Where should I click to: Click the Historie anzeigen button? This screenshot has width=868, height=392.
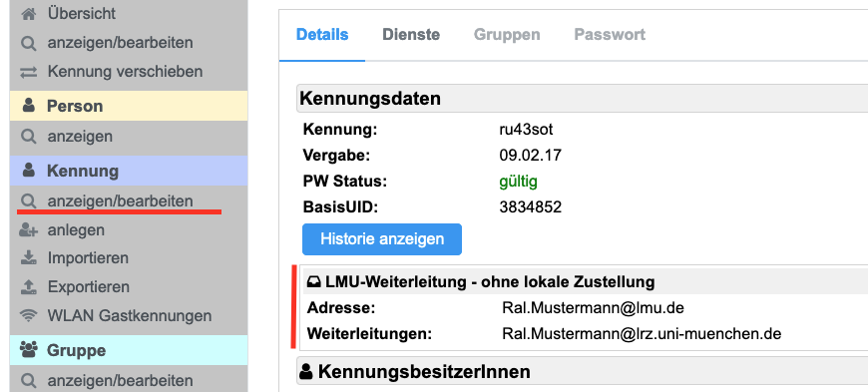[382, 239]
